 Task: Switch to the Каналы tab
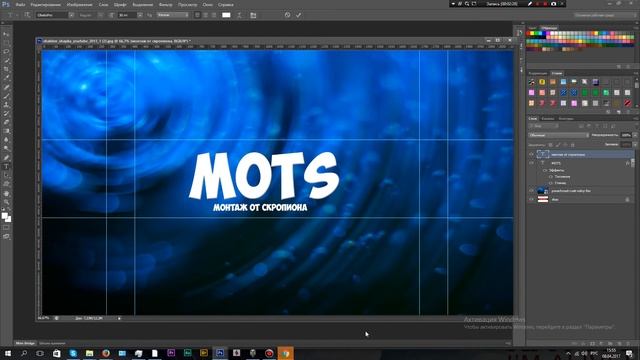[x=548, y=118]
